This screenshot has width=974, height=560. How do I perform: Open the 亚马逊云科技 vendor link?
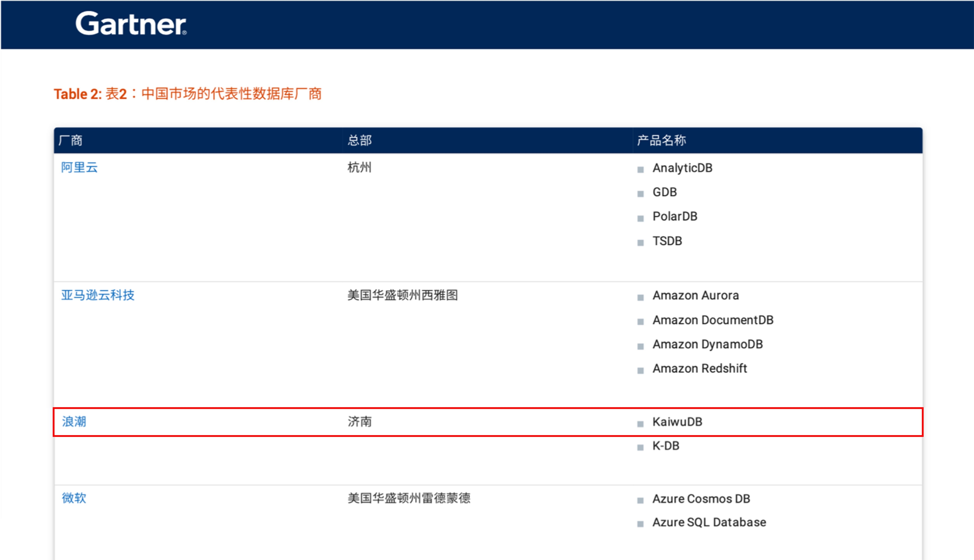point(98,295)
